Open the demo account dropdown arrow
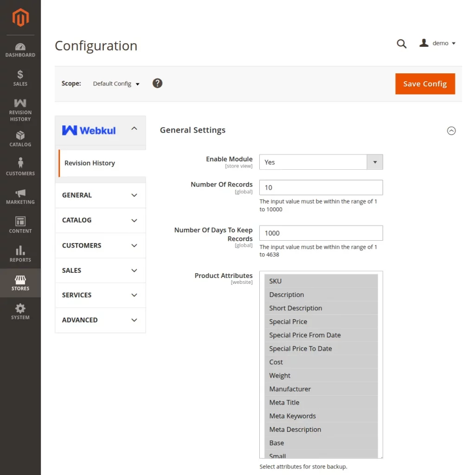Image resolution: width=476 pixels, height=475 pixels. coord(454,44)
